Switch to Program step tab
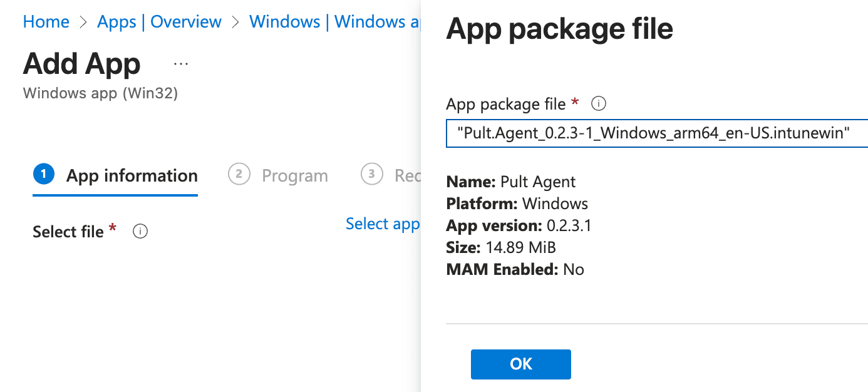This screenshot has height=392, width=868. click(x=278, y=176)
